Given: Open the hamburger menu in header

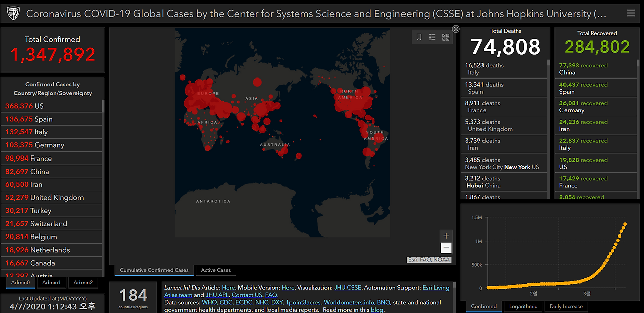Looking at the screenshot, I should [631, 14].
